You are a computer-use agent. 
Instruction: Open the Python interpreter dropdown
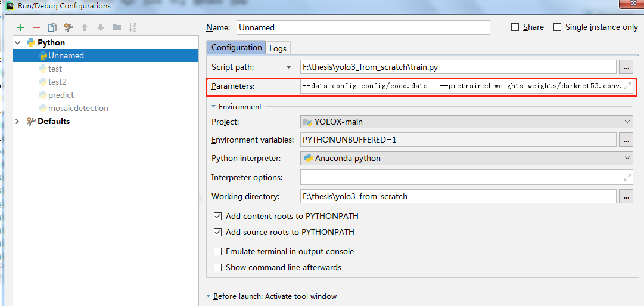(x=627, y=158)
